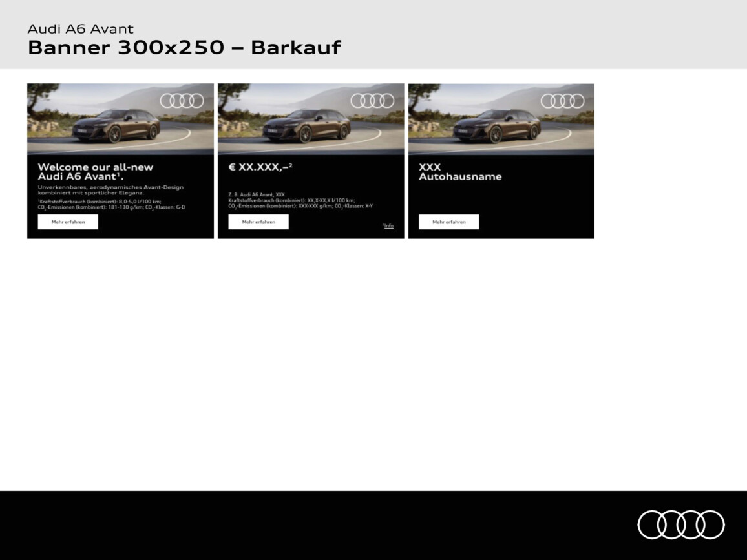This screenshot has height=560, width=747.
Task: Click the 'Welcome our all-new Audi A6 Avant' headline
Action: tap(96, 171)
